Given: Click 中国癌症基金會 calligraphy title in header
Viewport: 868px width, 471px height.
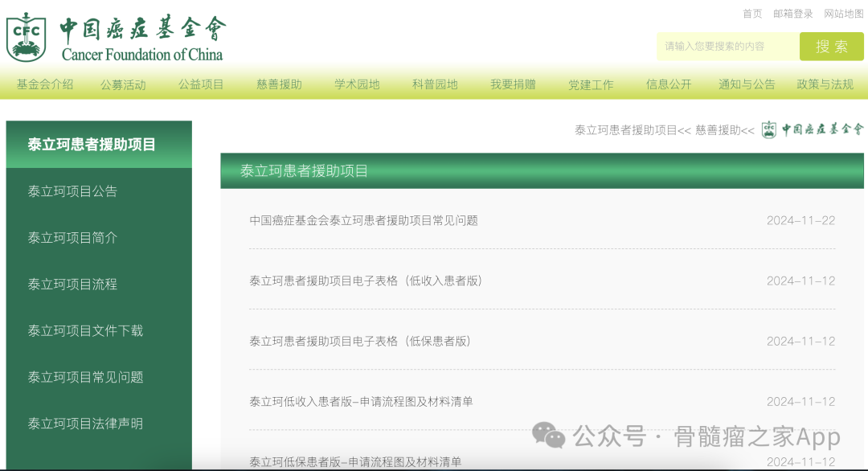Looking at the screenshot, I should coord(143,29).
